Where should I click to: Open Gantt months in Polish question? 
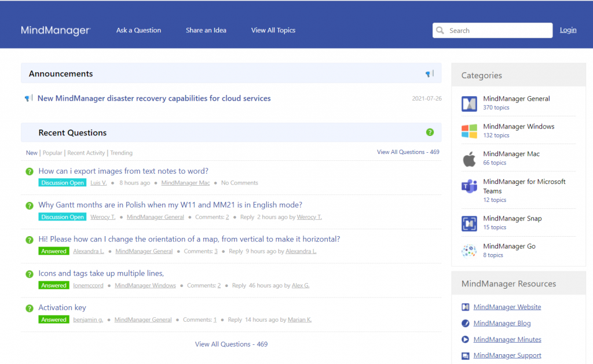coord(170,205)
